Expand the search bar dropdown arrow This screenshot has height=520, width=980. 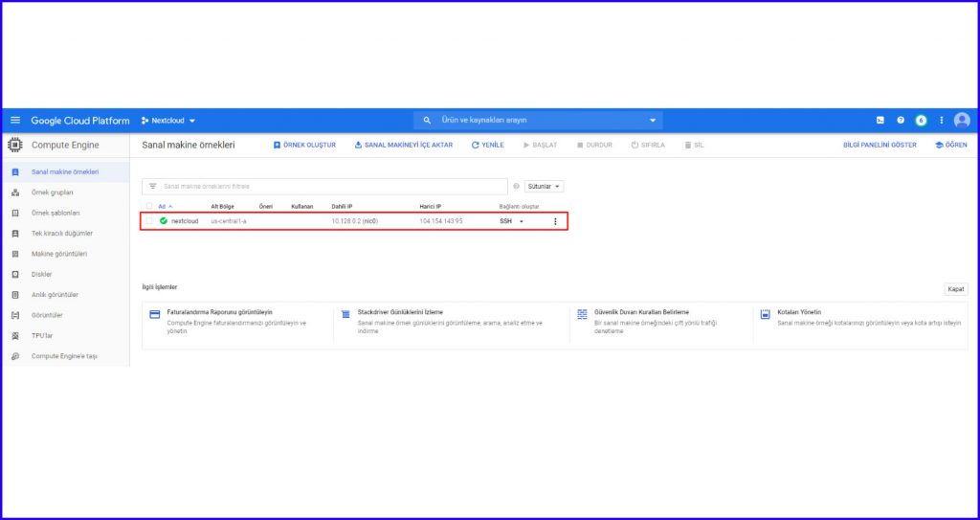653,120
